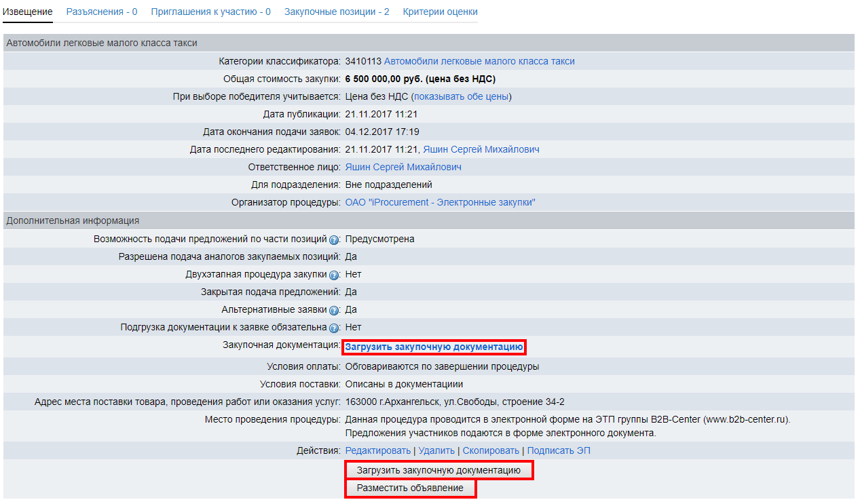The height and width of the screenshot is (504, 858).
Task: Open the 'Критерии оценки' tab
Action: 440,12
